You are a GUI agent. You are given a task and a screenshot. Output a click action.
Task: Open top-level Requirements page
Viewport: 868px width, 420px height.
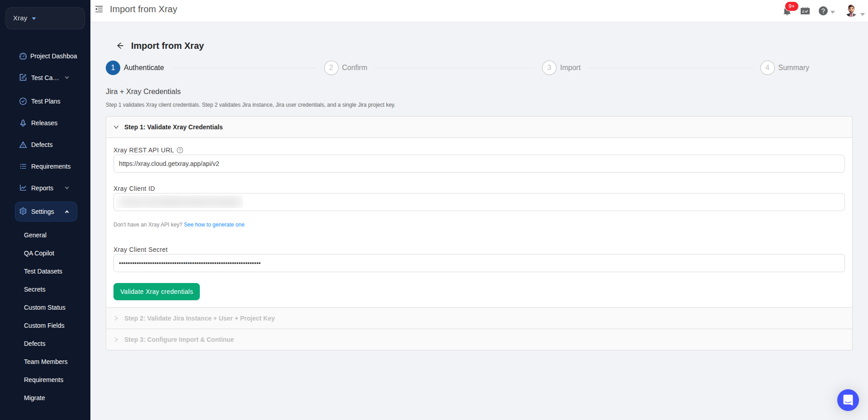tap(51, 166)
